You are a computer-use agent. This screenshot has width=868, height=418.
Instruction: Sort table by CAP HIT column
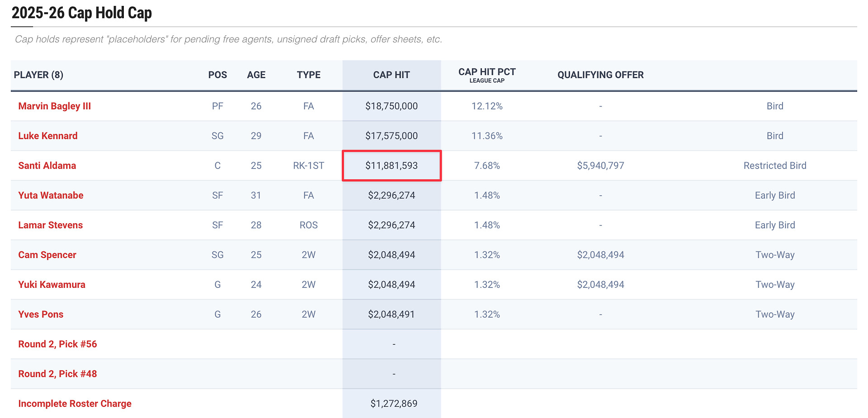click(391, 75)
